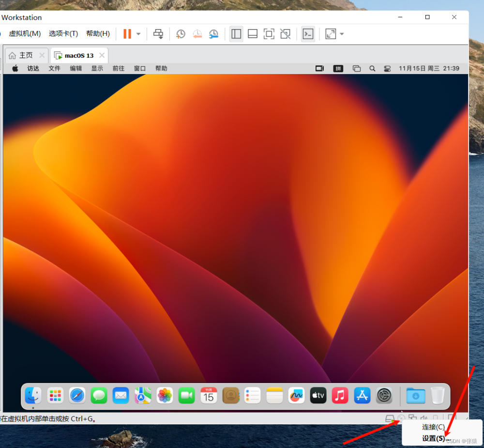Open Contacts from the dock
This screenshot has height=448, width=484.
(x=230, y=396)
